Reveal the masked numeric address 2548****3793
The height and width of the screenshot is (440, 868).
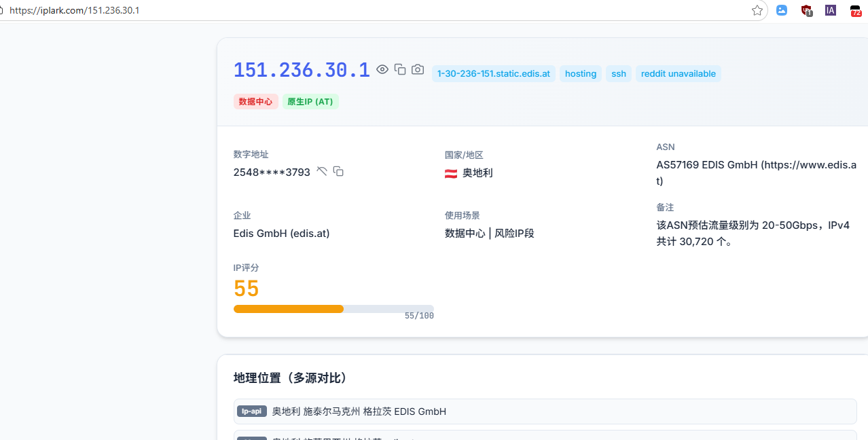[322, 171]
